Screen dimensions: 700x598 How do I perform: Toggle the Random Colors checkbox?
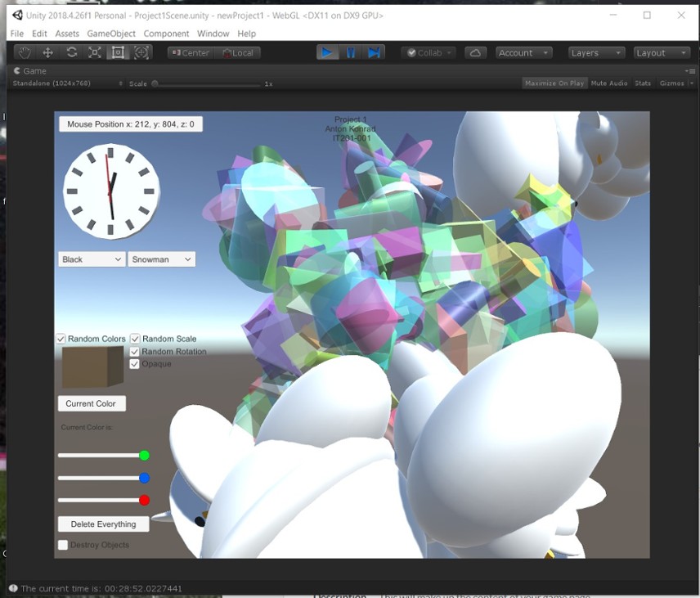click(61, 339)
